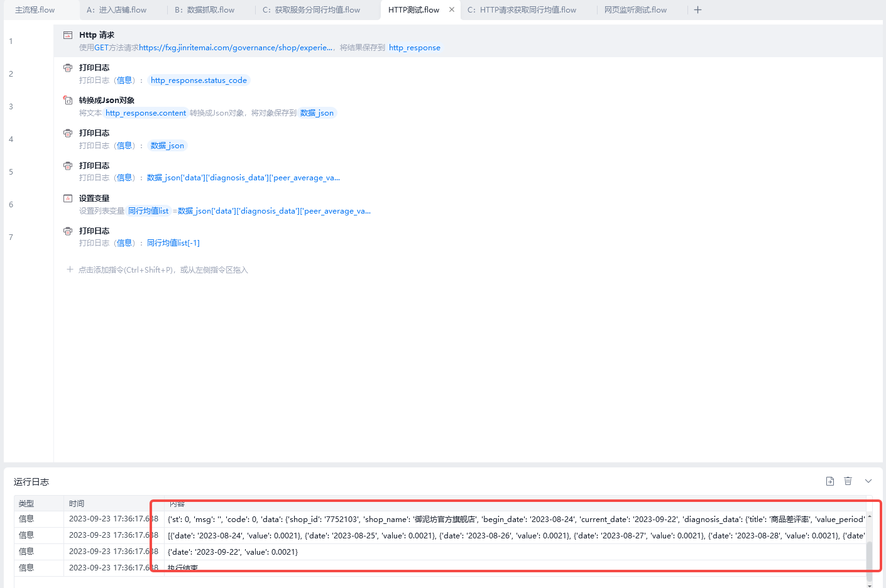Click printer icon on step 7
This screenshot has width=886, height=588.
pyautogui.click(x=68, y=231)
